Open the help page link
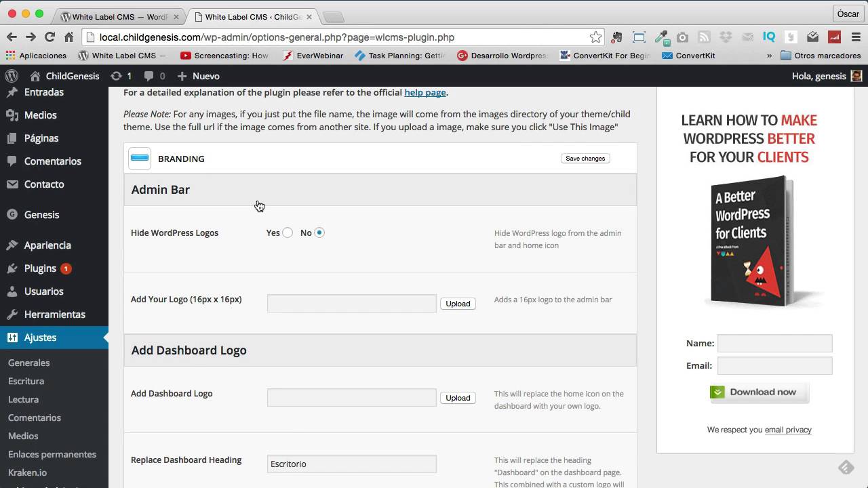 pos(425,92)
